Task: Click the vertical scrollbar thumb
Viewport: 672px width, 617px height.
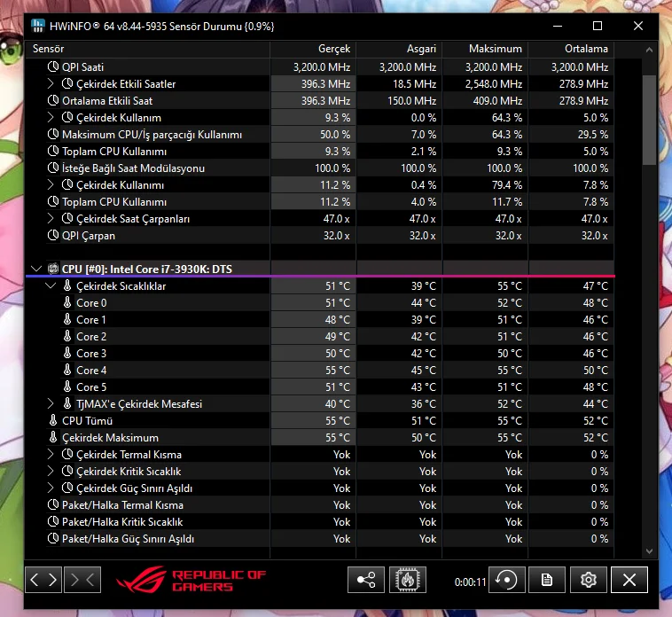Action: coord(649,120)
